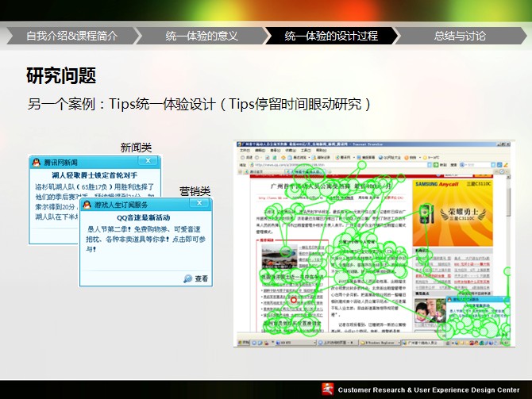Open the 查看 menu in the browser menubar
The image size is (532, 399).
click(276, 150)
